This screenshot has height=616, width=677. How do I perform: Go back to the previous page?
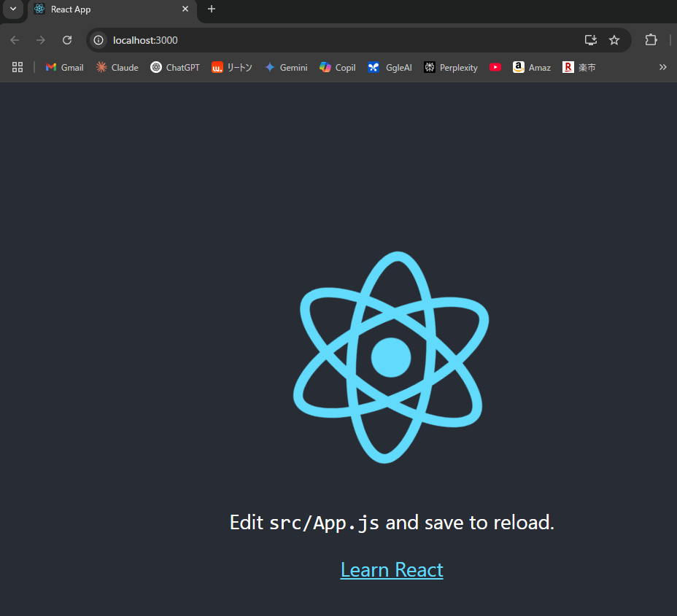point(15,40)
